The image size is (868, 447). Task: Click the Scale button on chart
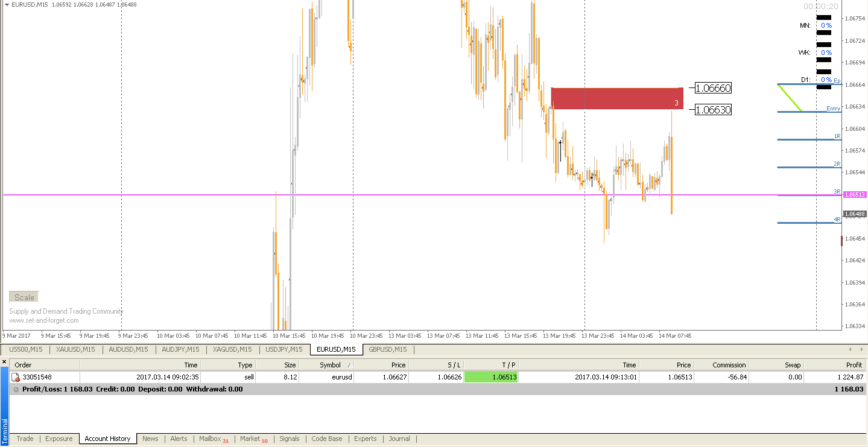click(x=24, y=297)
